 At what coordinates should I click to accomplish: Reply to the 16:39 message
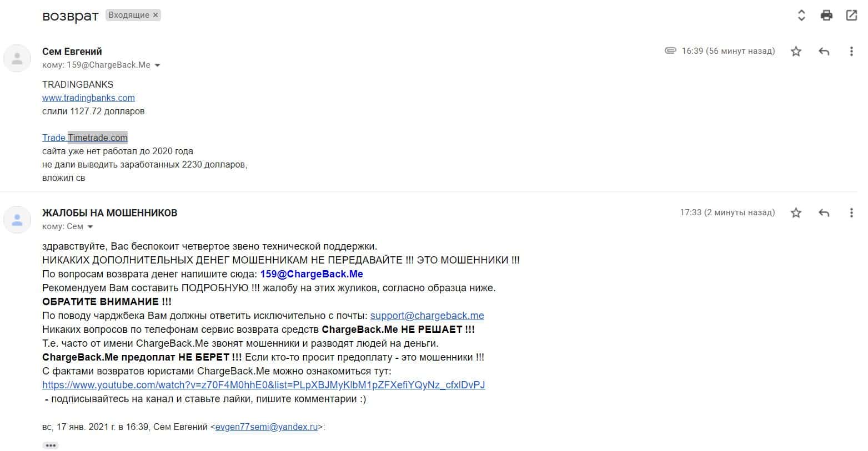tap(824, 52)
